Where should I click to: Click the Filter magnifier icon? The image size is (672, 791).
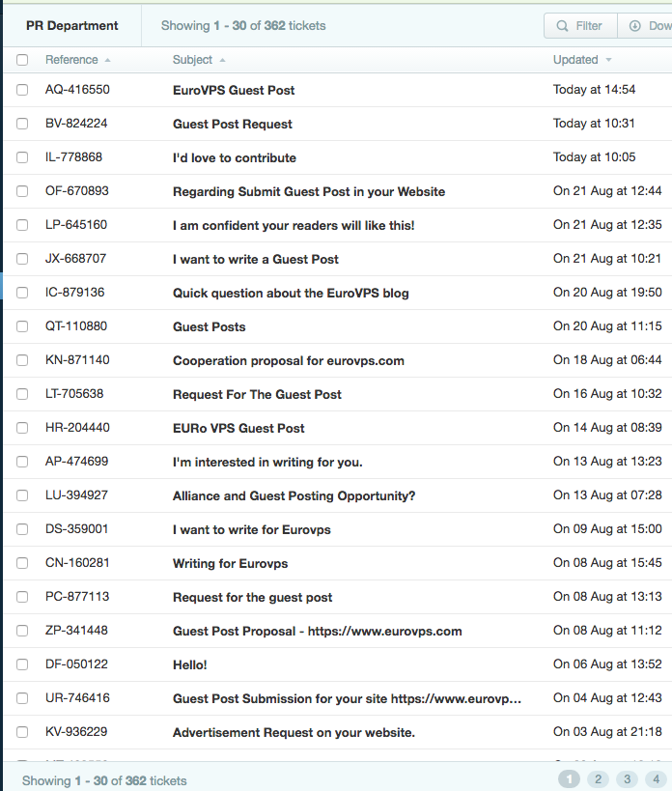coord(562,26)
